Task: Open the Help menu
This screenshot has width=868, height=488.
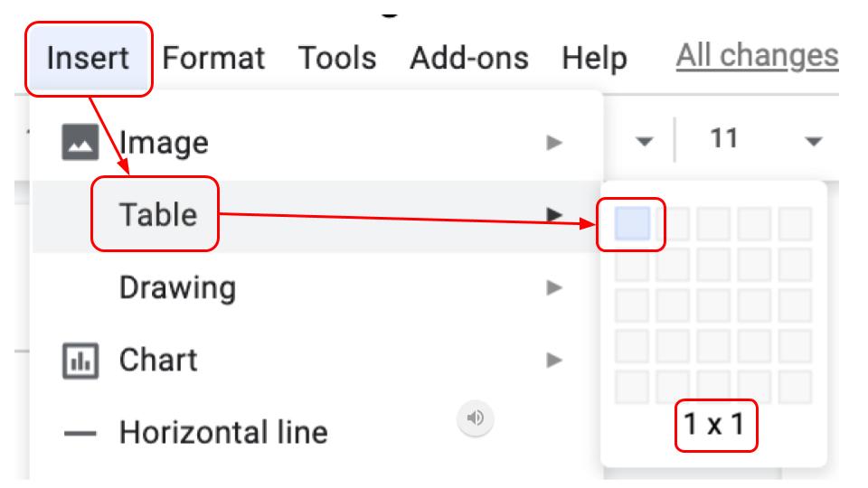Action: pos(595,58)
